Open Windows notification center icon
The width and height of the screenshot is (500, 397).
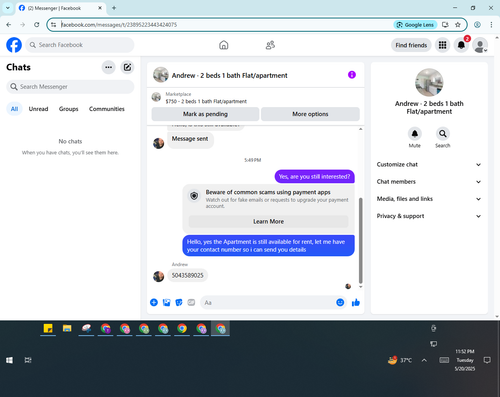point(487,360)
